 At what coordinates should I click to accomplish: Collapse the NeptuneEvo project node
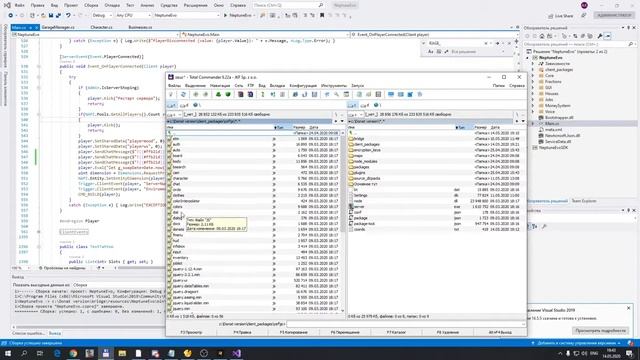pos(527,58)
